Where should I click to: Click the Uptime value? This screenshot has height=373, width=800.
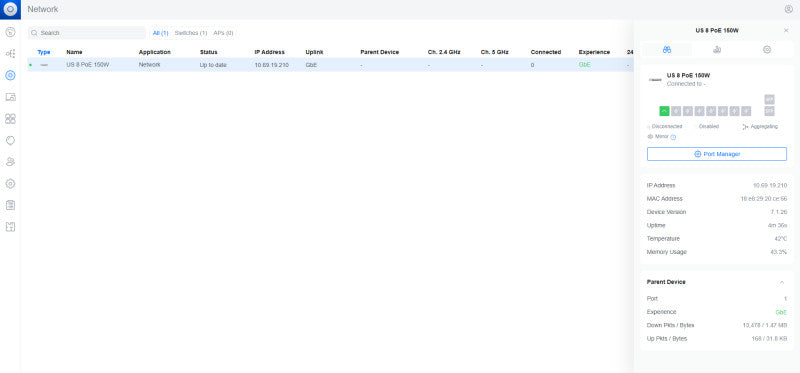pos(778,225)
